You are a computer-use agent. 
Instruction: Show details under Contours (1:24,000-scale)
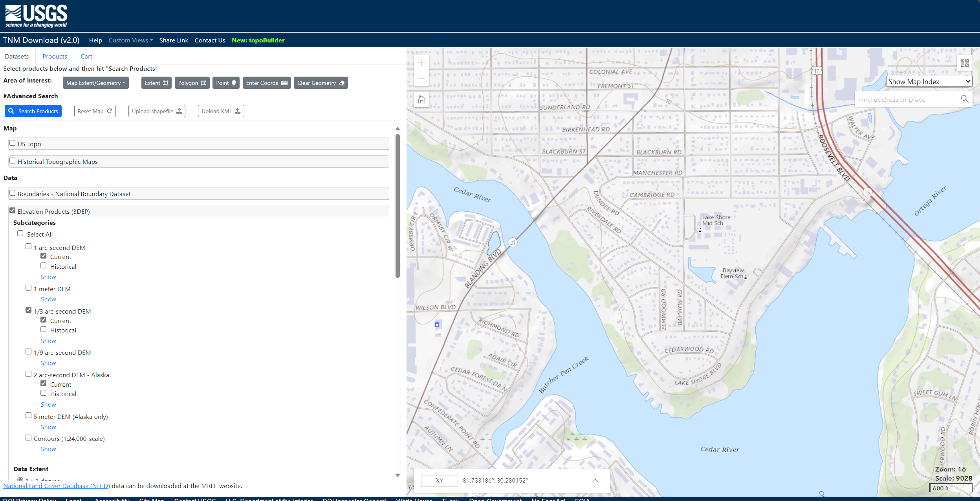(48, 449)
